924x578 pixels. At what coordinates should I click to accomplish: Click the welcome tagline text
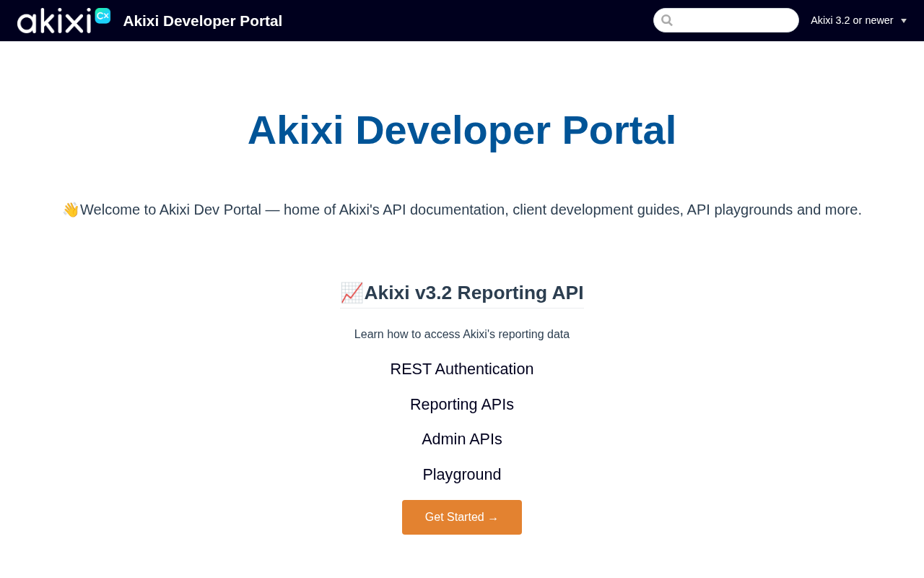(462, 210)
